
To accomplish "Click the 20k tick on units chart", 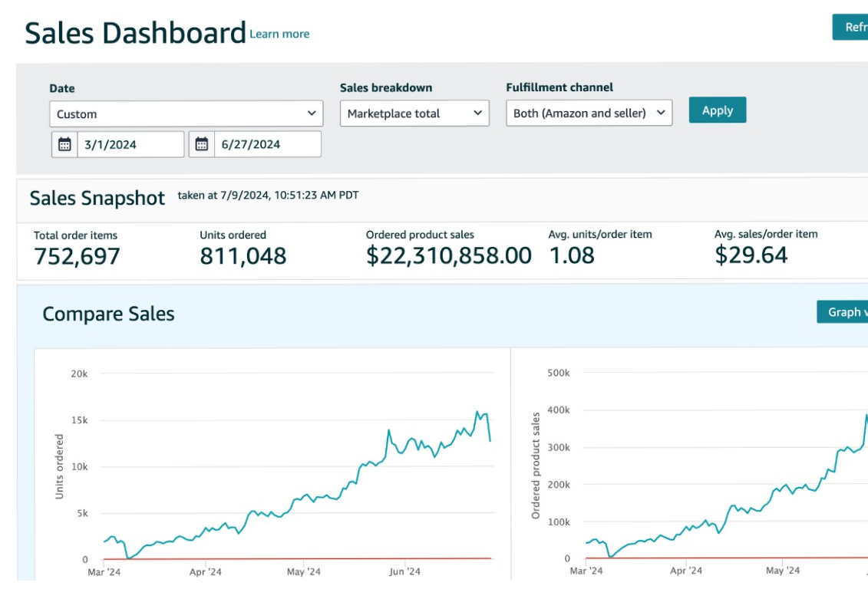I will [79, 373].
